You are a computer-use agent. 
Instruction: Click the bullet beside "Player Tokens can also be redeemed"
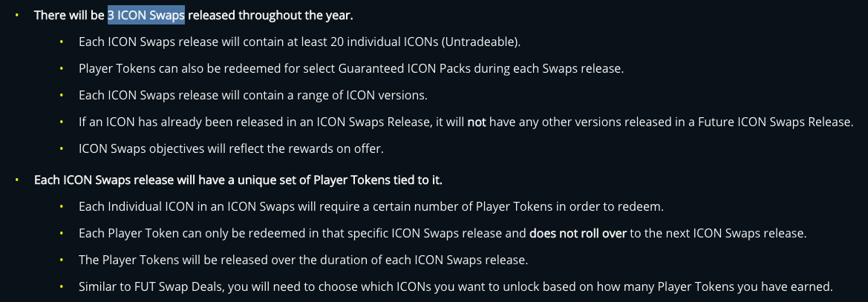click(62, 68)
